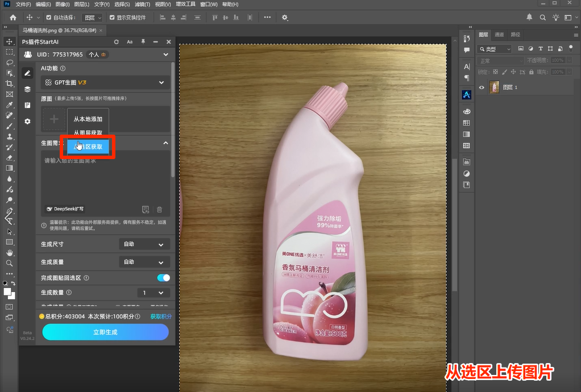
Task: Open the 生成尺寸 dropdown
Action: 144,244
